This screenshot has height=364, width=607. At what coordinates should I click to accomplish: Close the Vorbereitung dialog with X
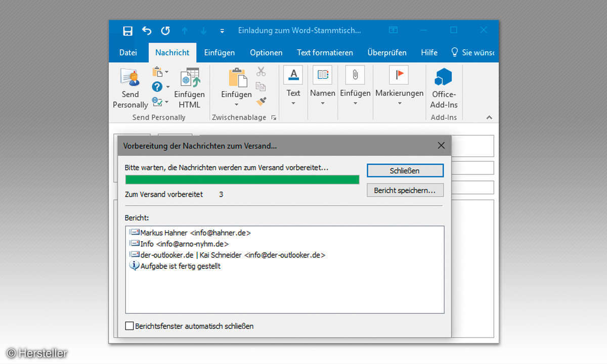441,146
